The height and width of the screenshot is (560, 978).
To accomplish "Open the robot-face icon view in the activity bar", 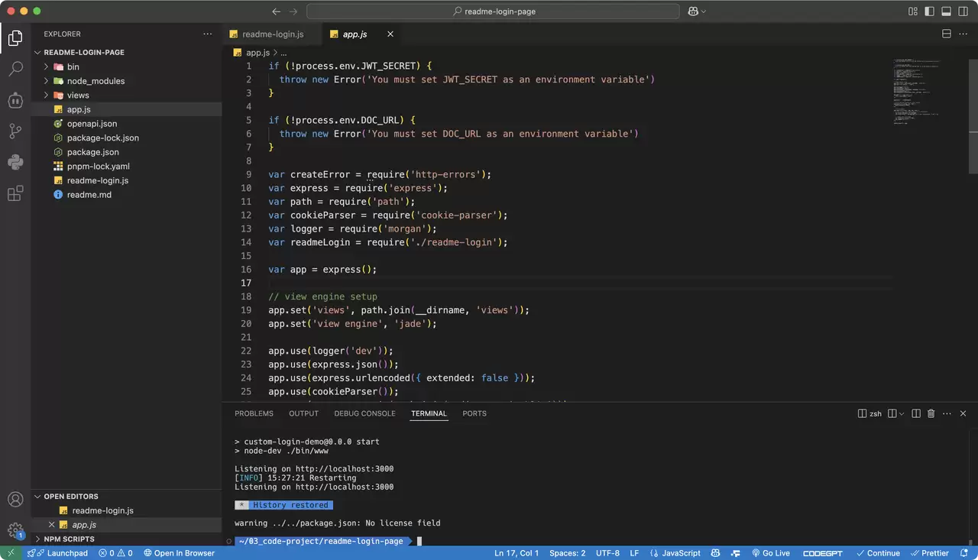I will click(x=15, y=100).
